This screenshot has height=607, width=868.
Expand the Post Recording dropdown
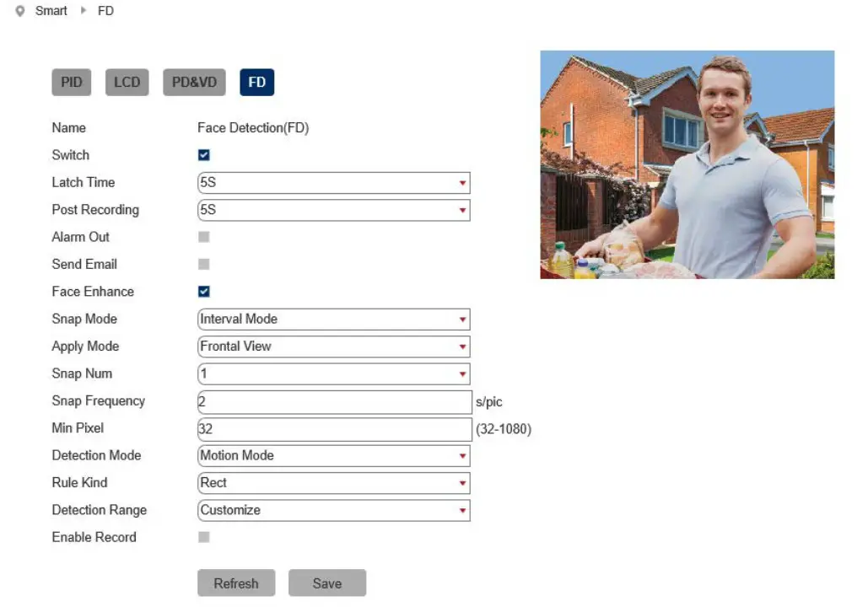334,210
